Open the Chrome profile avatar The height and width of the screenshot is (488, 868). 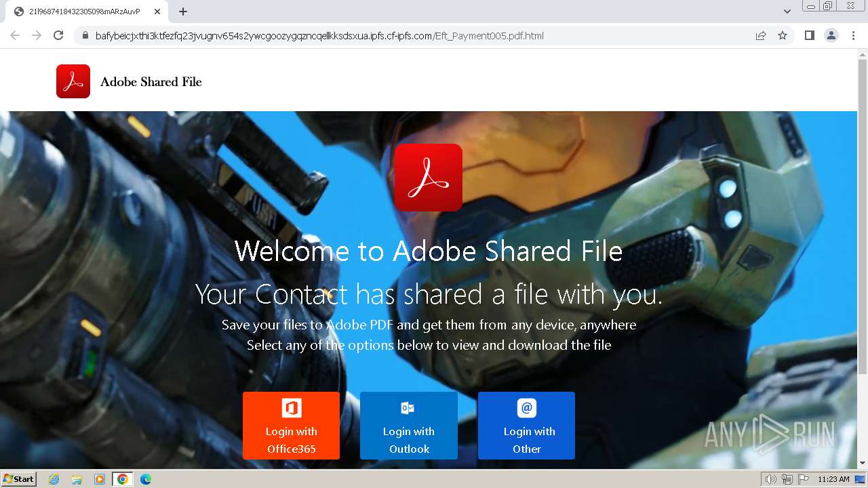(x=831, y=35)
